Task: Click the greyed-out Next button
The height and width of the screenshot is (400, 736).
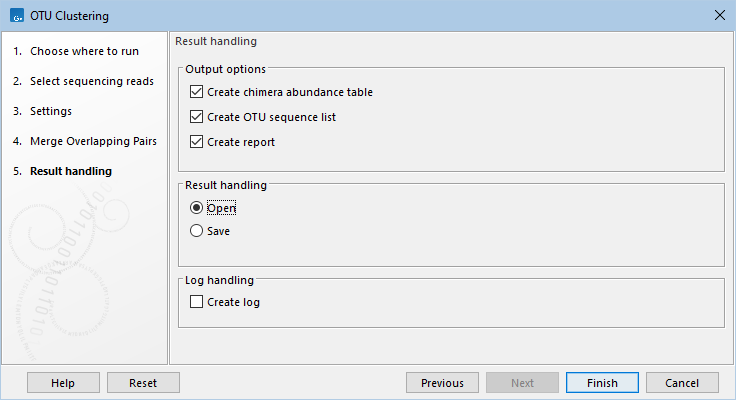Action: tap(522, 383)
